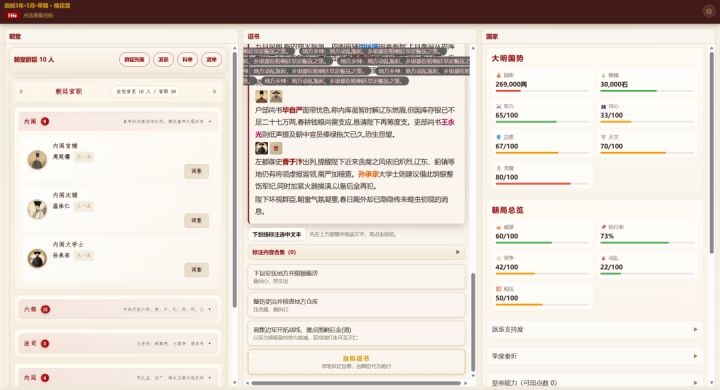Expand the 派系支持度 section

(x=595, y=329)
